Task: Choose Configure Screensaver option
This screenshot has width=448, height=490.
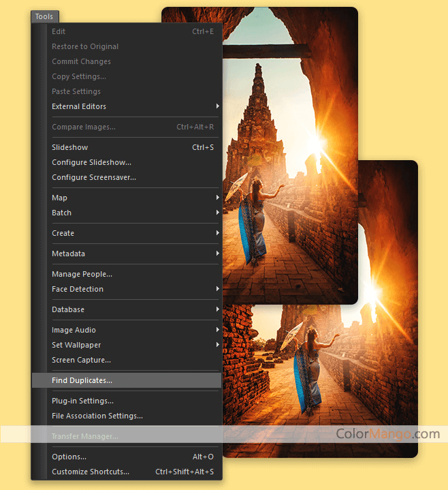Action: tap(94, 177)
